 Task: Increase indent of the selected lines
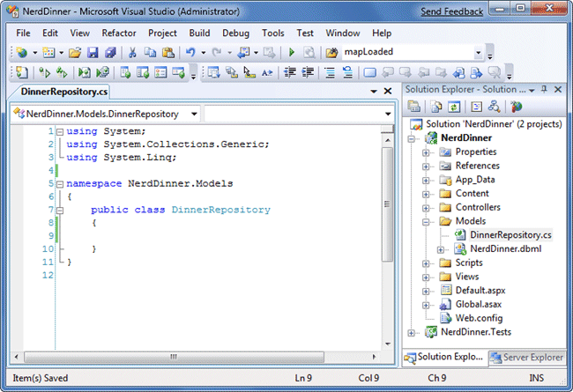pos(308,72)
